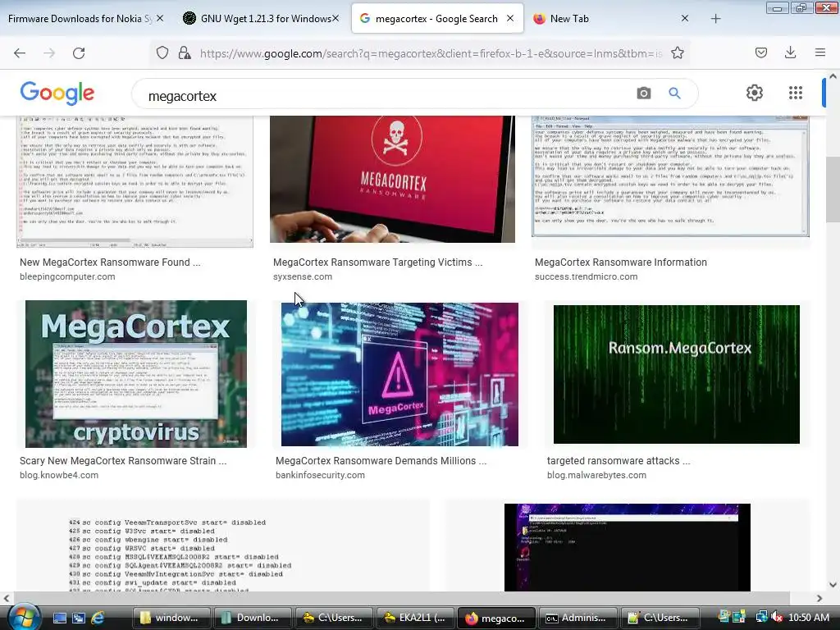This screenshot has width=840, height=630.
Task: Click the scroll down arrow
Action: [x=833, y=585]
